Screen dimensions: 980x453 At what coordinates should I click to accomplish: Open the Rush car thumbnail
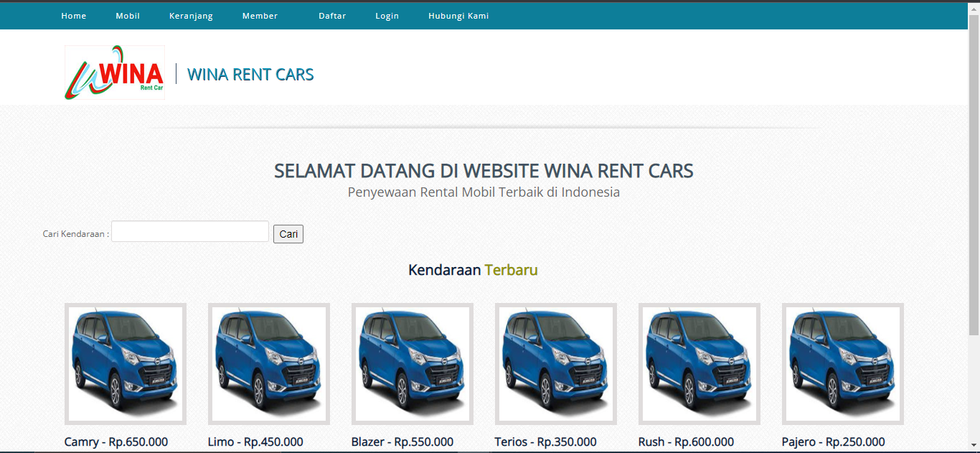pos(699,364)
